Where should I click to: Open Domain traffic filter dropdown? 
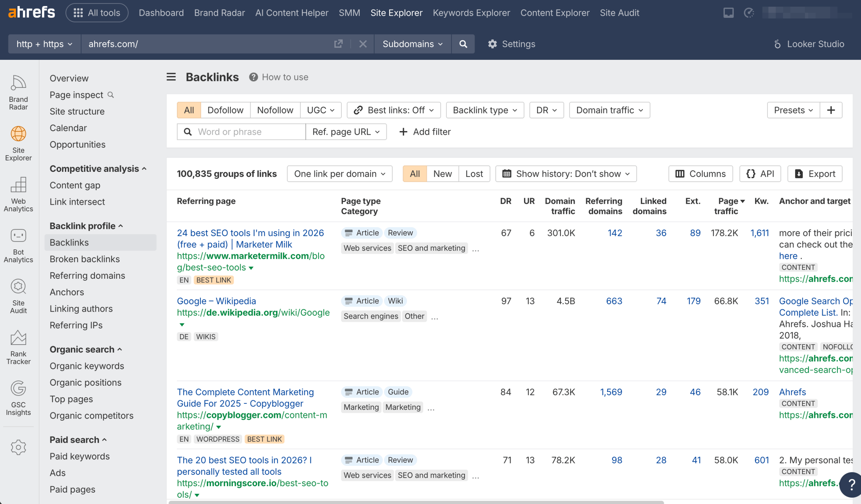[x=609, y=110]
